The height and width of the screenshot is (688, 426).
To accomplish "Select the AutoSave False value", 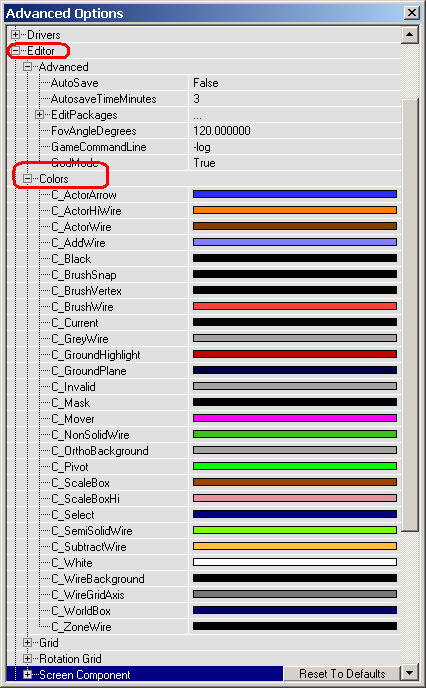I will [x=206, y=82].
